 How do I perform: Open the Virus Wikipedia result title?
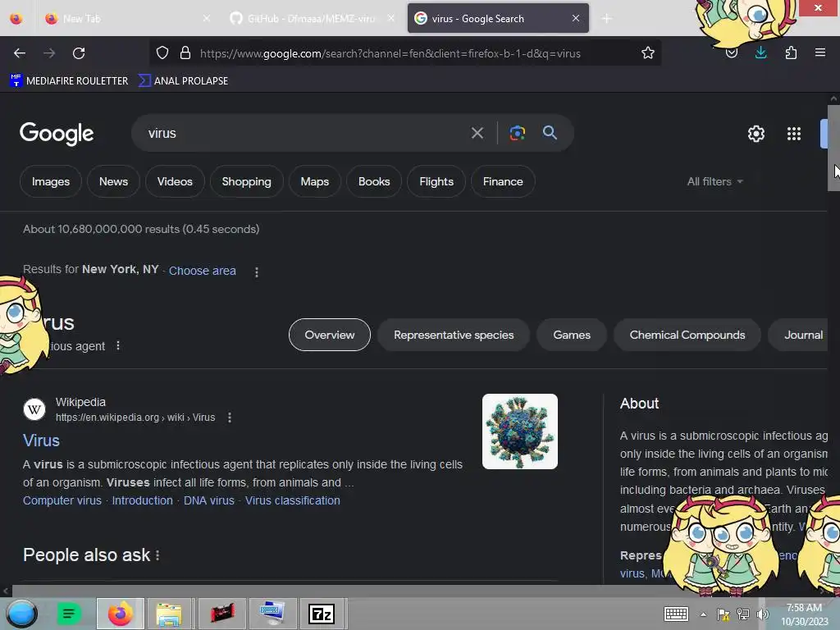click(x=41, y=441)
